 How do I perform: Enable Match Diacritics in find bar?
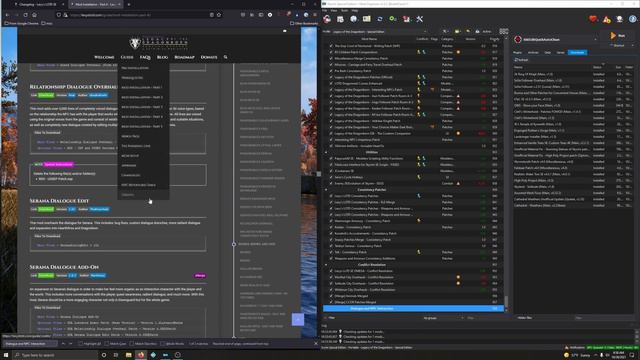click(x=131, y=344)
